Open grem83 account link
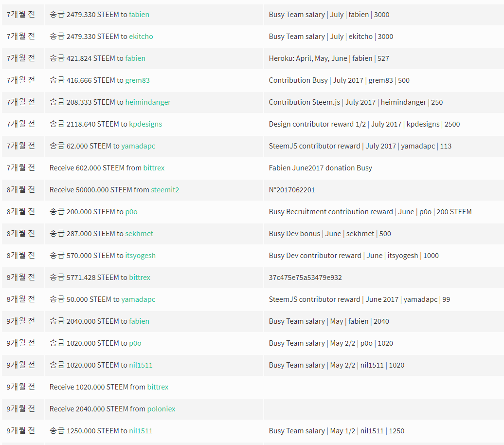Image resolution: width=504 pixels, height=445 pixels. pyautogui.click(x=137, y=80)
